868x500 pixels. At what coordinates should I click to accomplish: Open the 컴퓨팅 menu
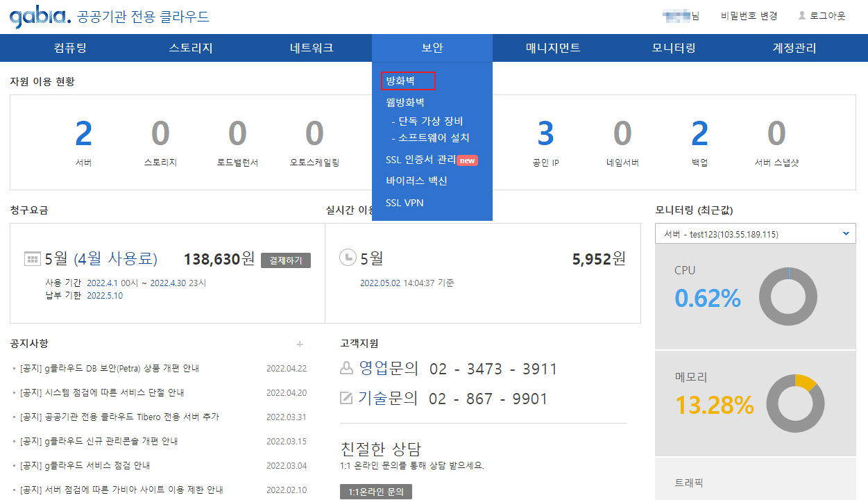[70, 48]
